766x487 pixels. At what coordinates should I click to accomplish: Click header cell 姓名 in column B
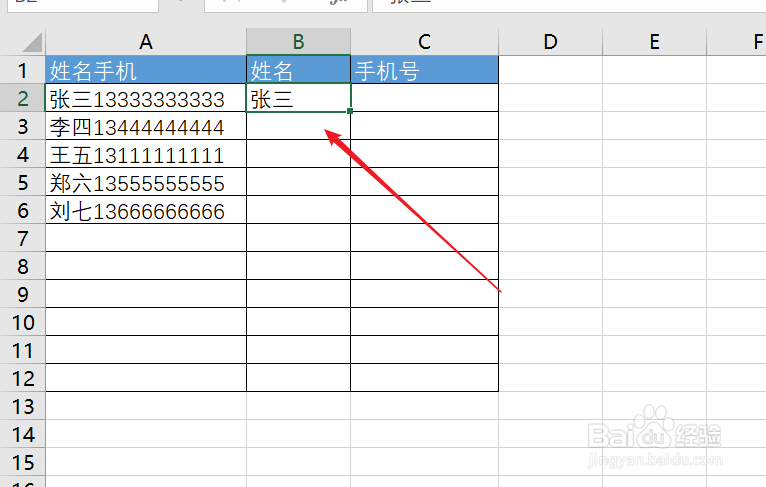click(x=298, y=70)
